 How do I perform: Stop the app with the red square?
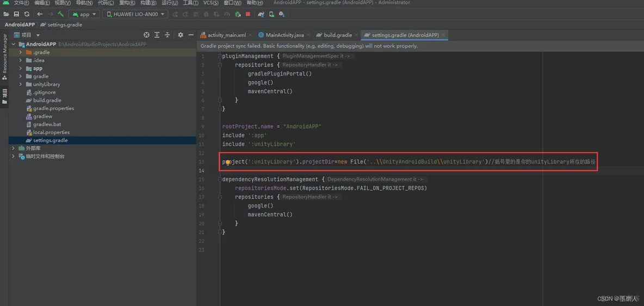(248, 14)
